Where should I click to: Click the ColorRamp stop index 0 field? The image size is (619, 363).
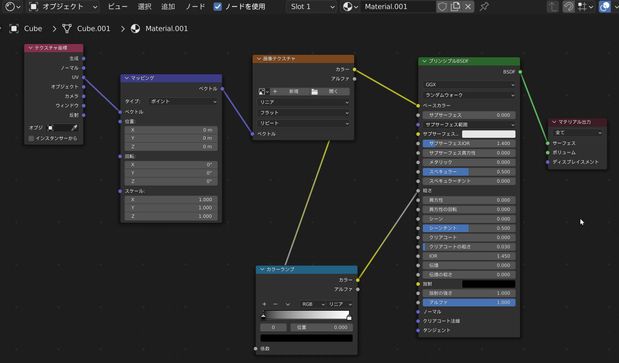point(274,327)
